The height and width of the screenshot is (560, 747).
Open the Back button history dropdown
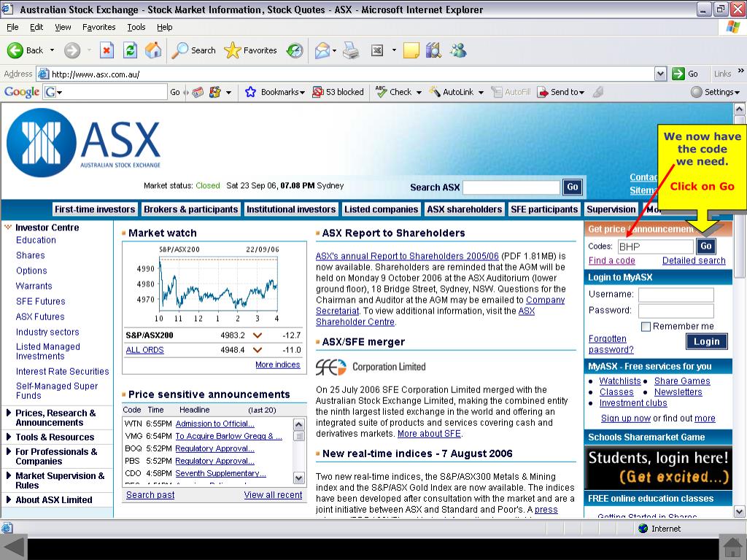tap(52, 50)
